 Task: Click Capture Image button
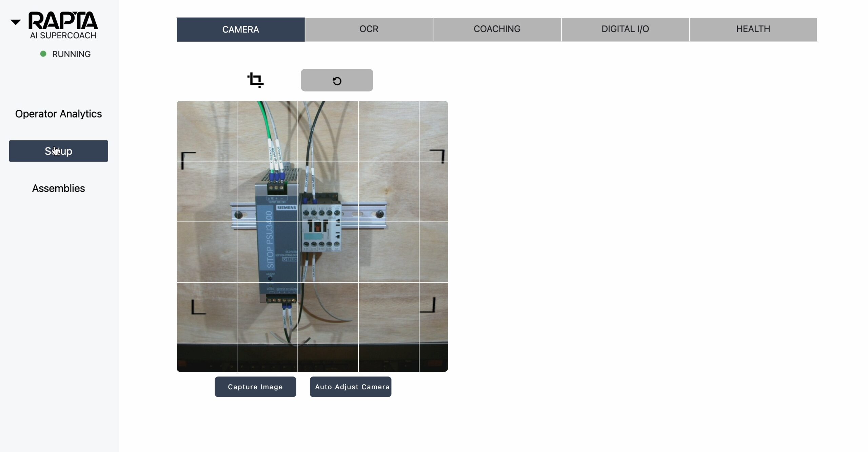255,387
